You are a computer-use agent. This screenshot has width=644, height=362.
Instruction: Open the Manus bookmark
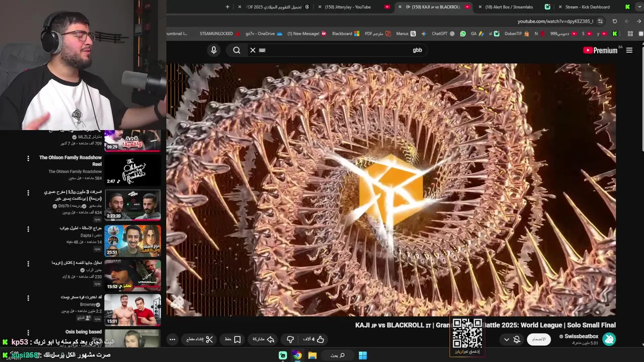point(406,34)
